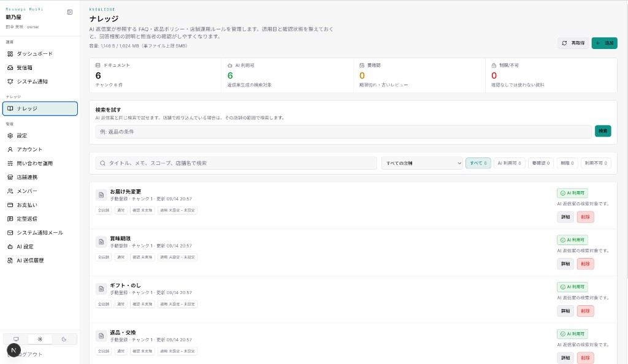Click the ギフト・のし document title
628x364 pixels.
tap(125, 286)
